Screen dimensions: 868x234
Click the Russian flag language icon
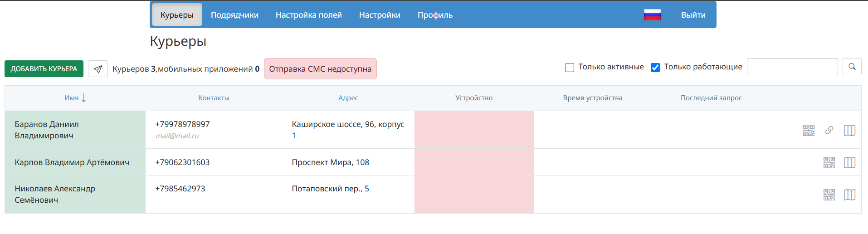tap(652, 15)
